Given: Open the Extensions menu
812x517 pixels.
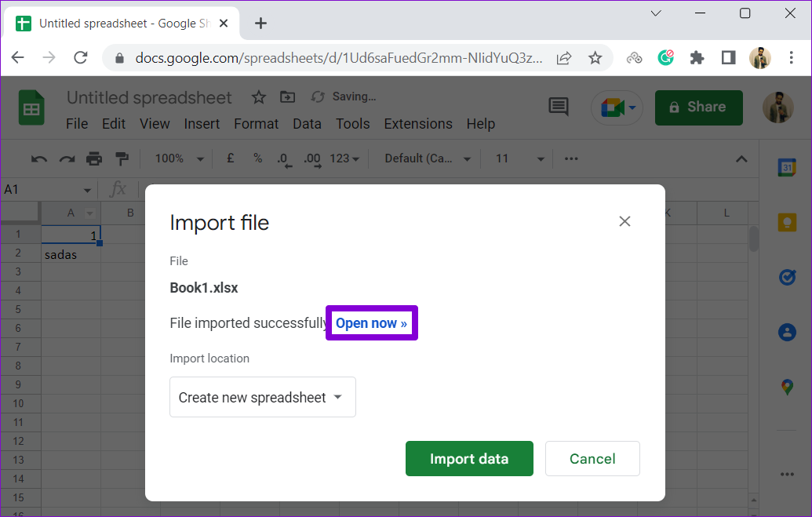Looking at the screenshot, I should [x=418, y=124].
